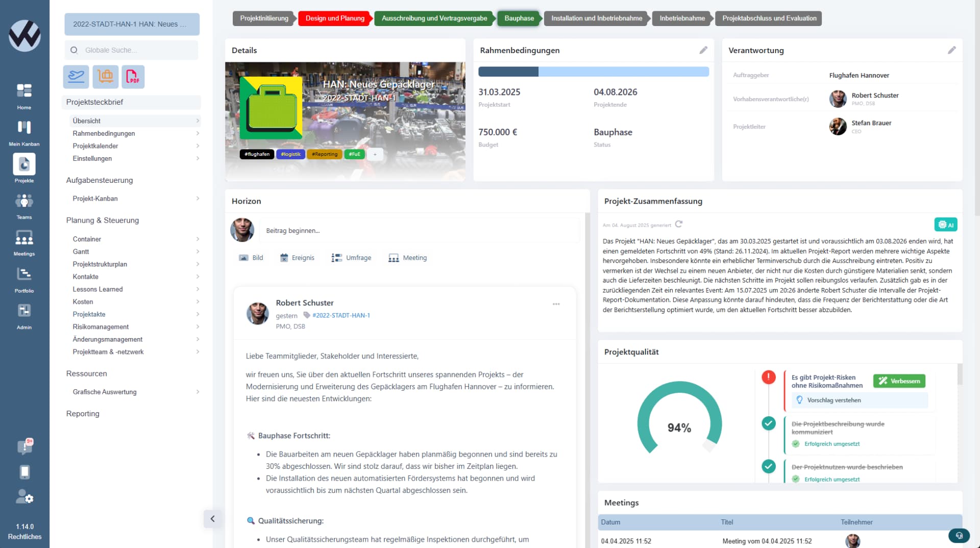Expand the Kosten navigation entry
The height and width of the screenshot is (548, 980).
coord(135,302)
